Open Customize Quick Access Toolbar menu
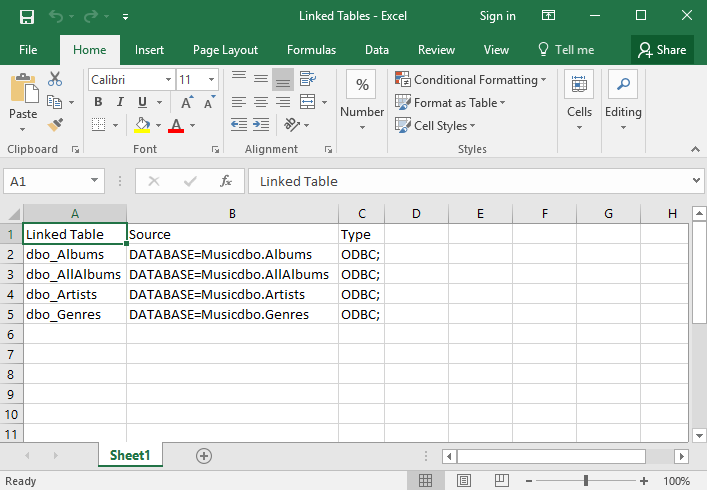Viewport: 707px width, 490px height. click(125, 17)
